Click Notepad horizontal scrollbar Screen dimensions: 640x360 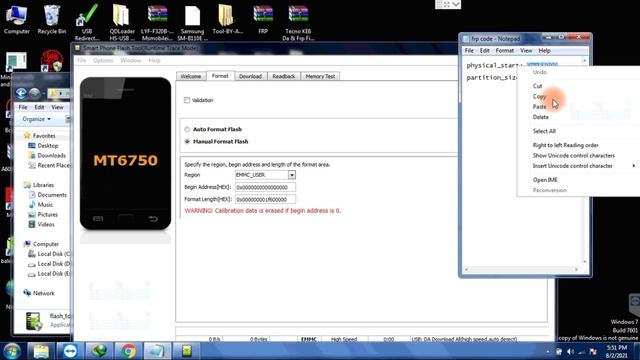click(x=522, y=269)
